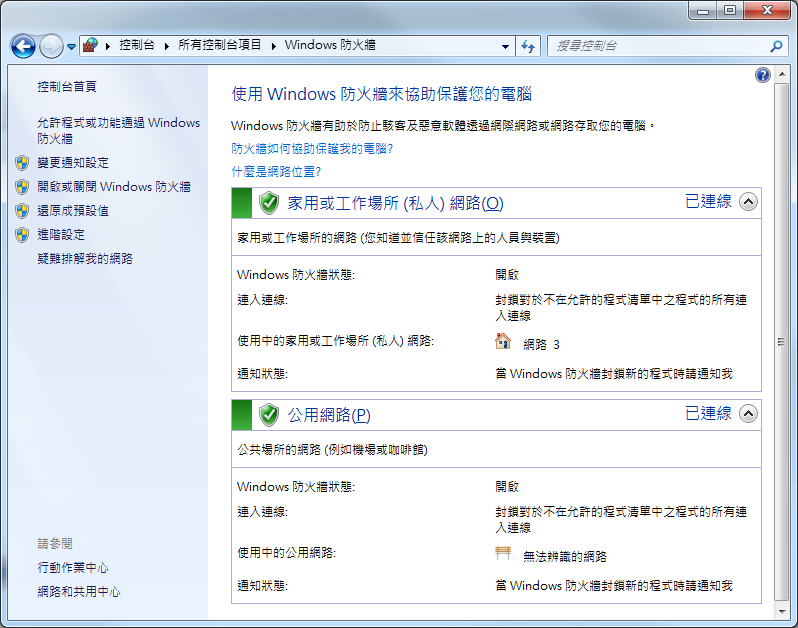Click green shield icon for 公用網路

pyautogui.click(x=268, y=414)
